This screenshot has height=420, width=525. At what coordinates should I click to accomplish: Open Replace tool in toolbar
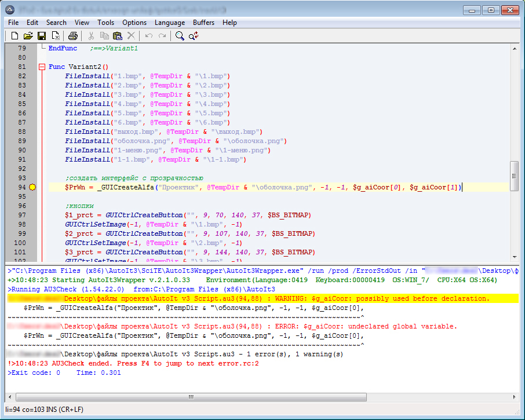coord(194,36)
